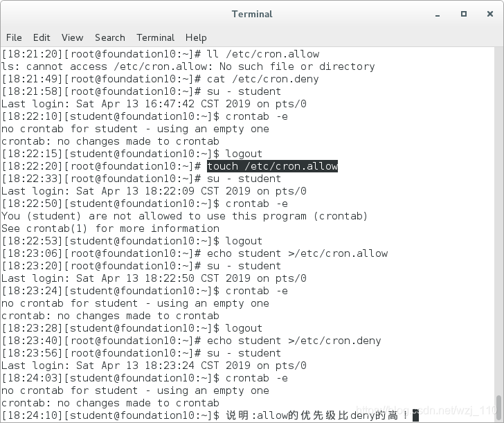
Task: Click the [18:23:28] logout command
Action: [244, 328]
